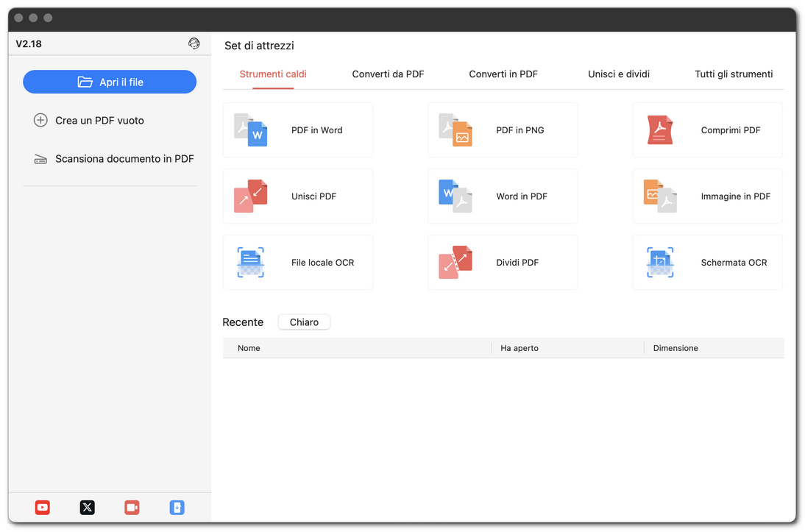The height and width of the screenshot is (532, 805).
Task: Visit the X social media page
Action: click(87, 507)
